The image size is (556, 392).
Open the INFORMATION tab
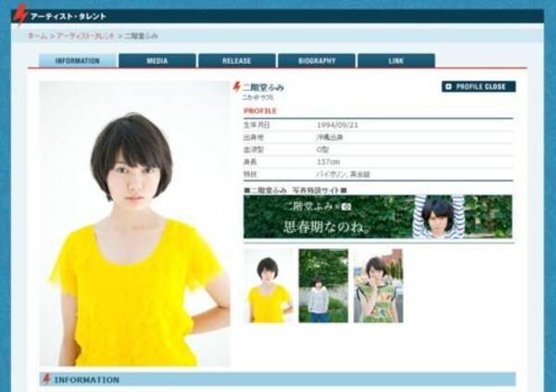click(78, 60)
